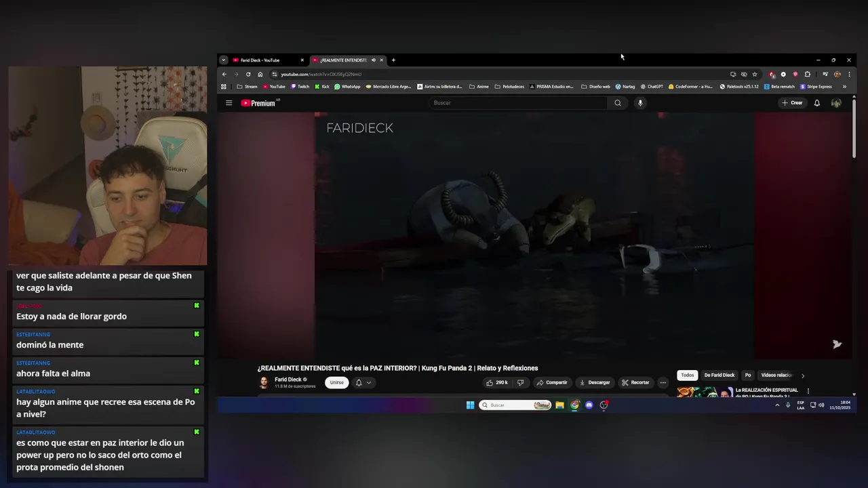Click the YouTube Premium logo
868x488 pixels.
pyautogui.click(x=260, y=103)
